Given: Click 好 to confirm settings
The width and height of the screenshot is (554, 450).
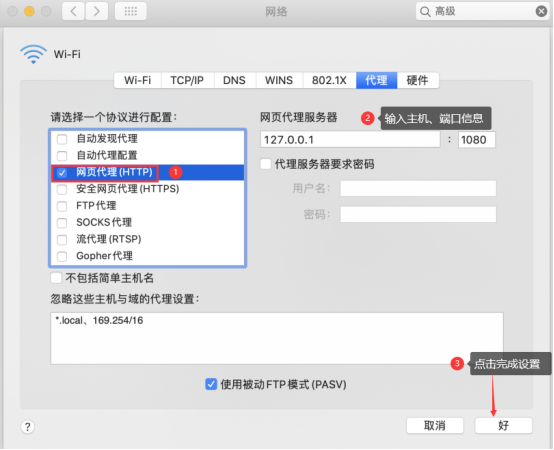Looking at the screenshot, I should tap(503, 425).
